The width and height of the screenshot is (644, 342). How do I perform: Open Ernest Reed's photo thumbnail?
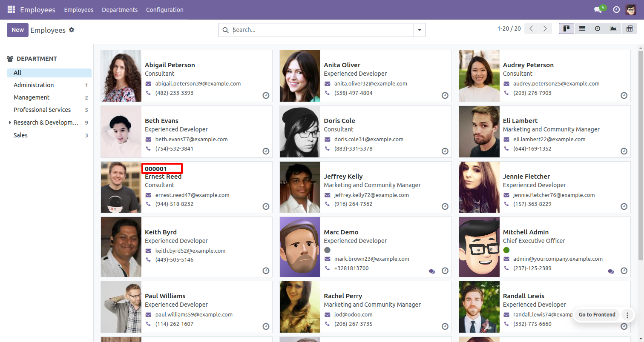click(121, 187)
